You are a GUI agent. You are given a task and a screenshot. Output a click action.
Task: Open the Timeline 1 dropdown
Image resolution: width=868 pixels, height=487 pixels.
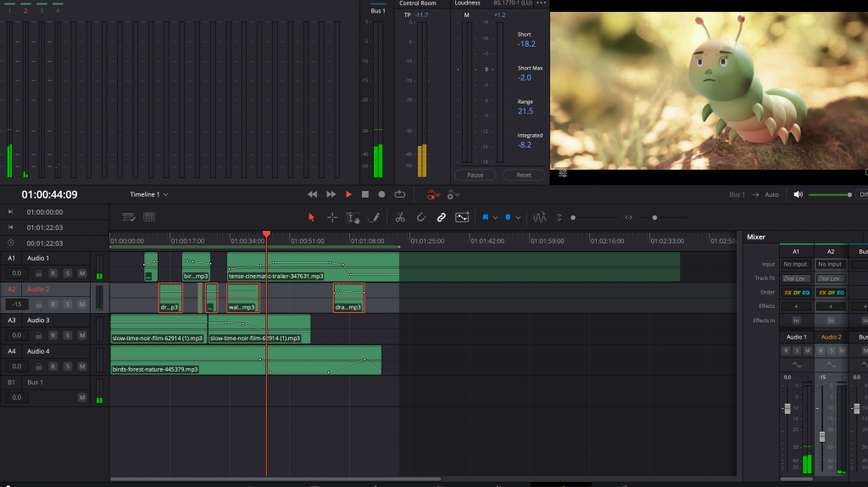148,194
